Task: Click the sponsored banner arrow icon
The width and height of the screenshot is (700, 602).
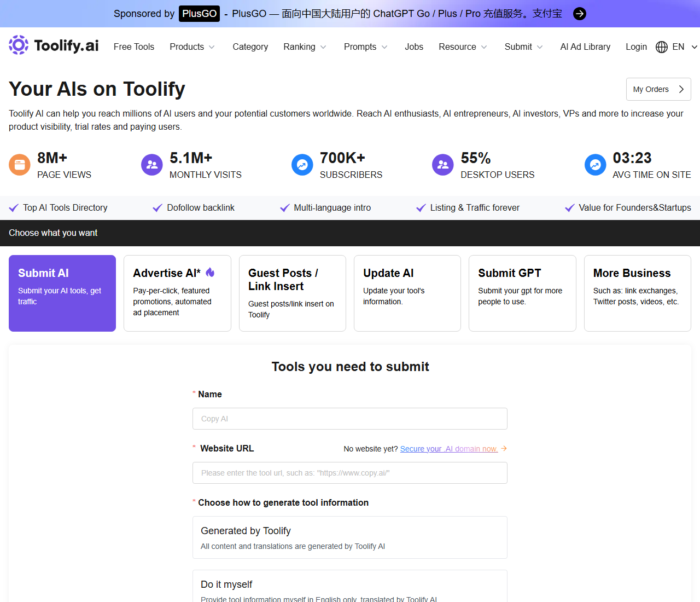Action: pyautogui.click(x=580, y=14)
